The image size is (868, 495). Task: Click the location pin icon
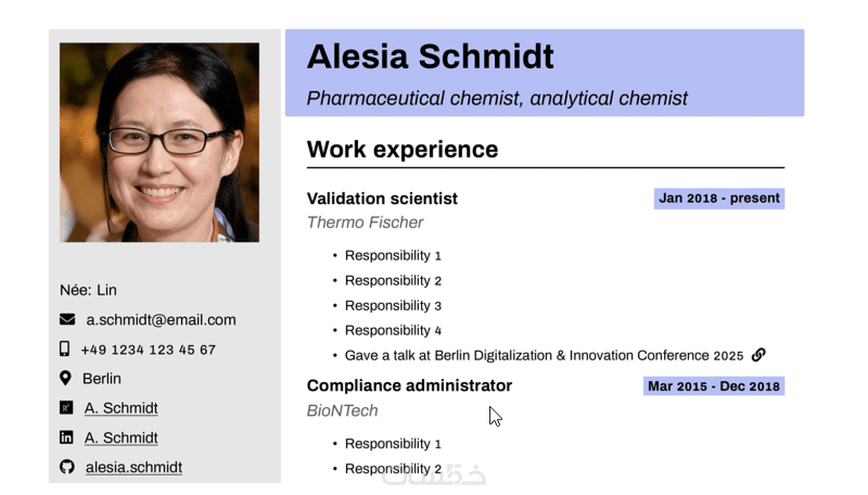click(x=65, y=378)
